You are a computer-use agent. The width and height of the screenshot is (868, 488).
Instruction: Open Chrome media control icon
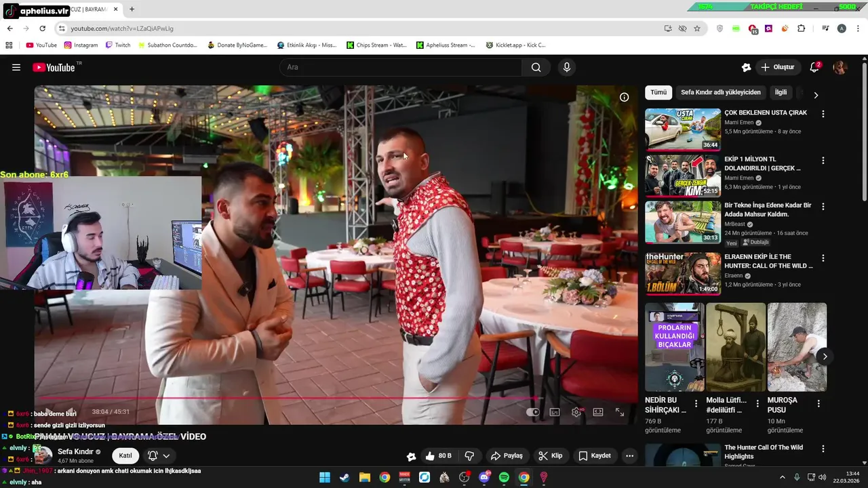(x=825, y=28)
